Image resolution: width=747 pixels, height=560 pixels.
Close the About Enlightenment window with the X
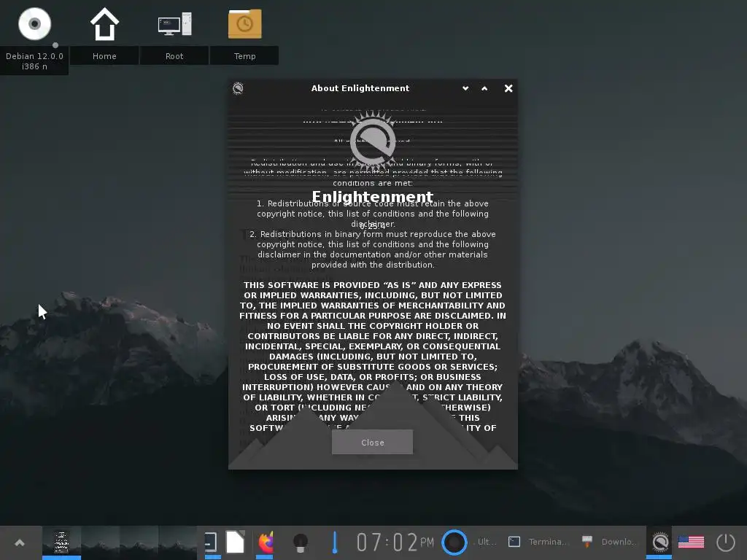point(508,88)
